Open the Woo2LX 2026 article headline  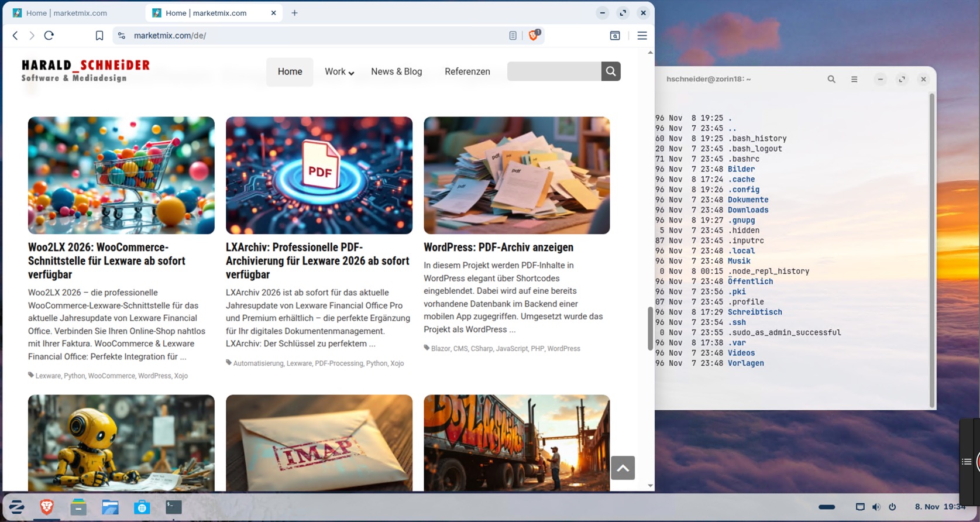click(106, 261)
